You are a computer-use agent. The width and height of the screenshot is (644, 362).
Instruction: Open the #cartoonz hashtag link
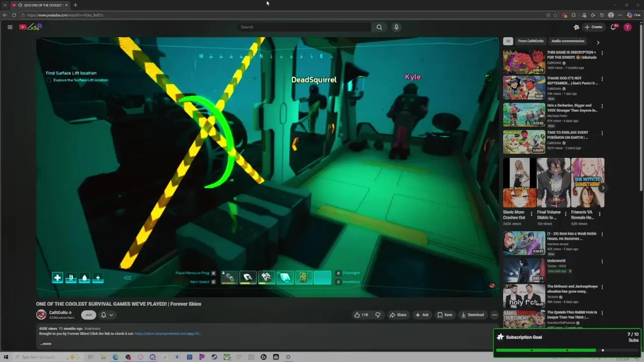point(92,328)
